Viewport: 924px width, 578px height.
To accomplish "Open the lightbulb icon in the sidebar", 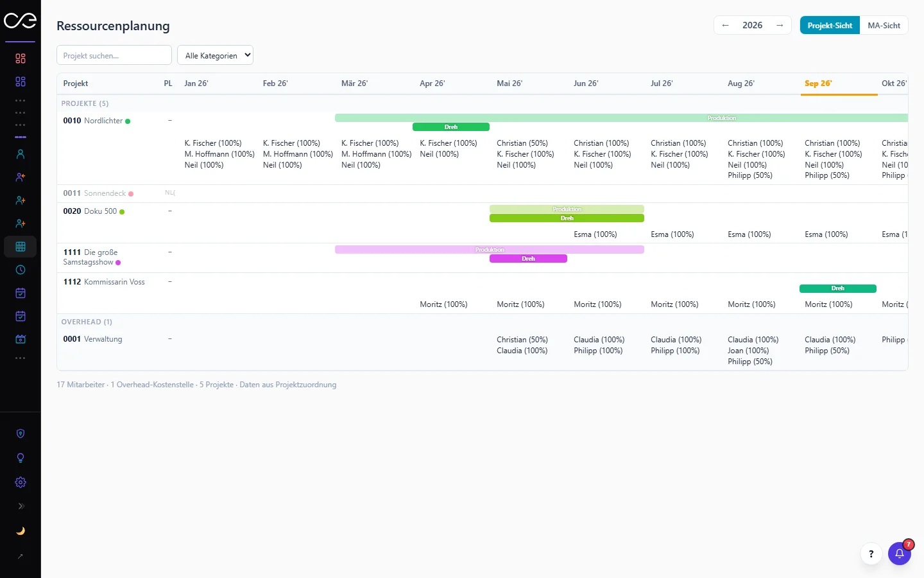I will click(21, 458).
